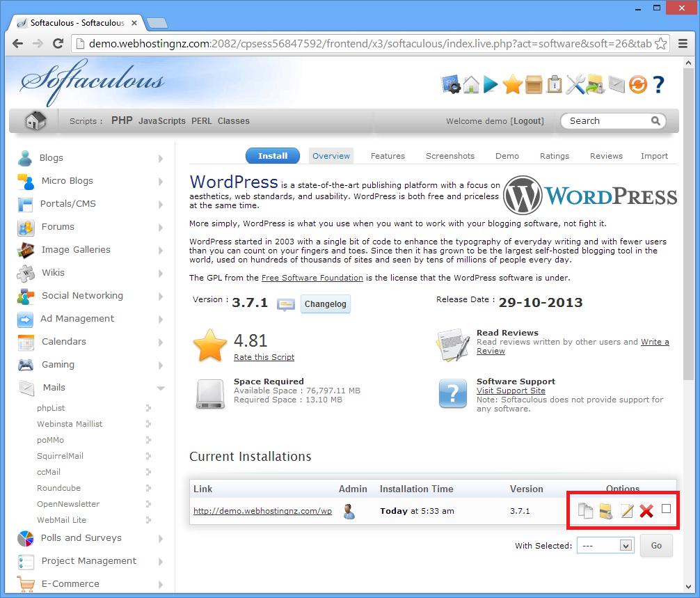Open the Reviews tab

coord(606,156)
